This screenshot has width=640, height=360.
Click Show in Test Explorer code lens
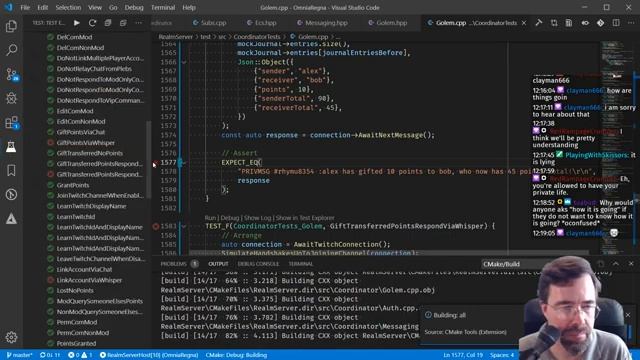click(x=305, y=218)
